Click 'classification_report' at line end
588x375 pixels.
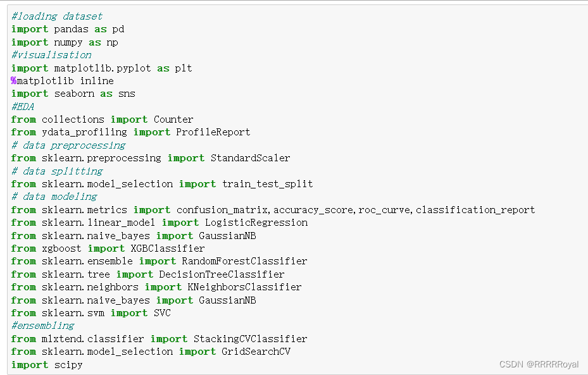coord(475,210)
